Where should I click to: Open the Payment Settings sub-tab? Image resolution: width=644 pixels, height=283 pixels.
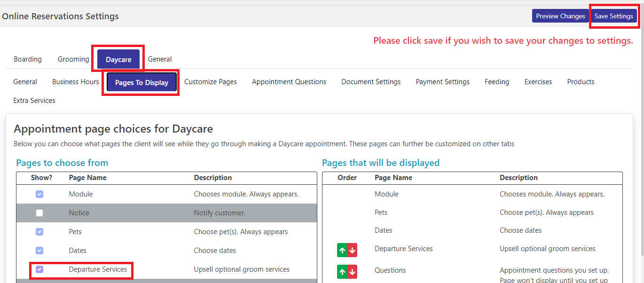[x=442, y=82]
